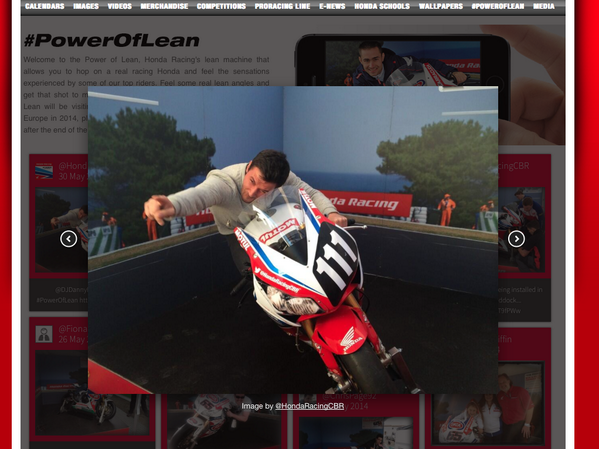Go to previous image in lightbox
This screenshot has height=449, width=599.
[69, 239]
